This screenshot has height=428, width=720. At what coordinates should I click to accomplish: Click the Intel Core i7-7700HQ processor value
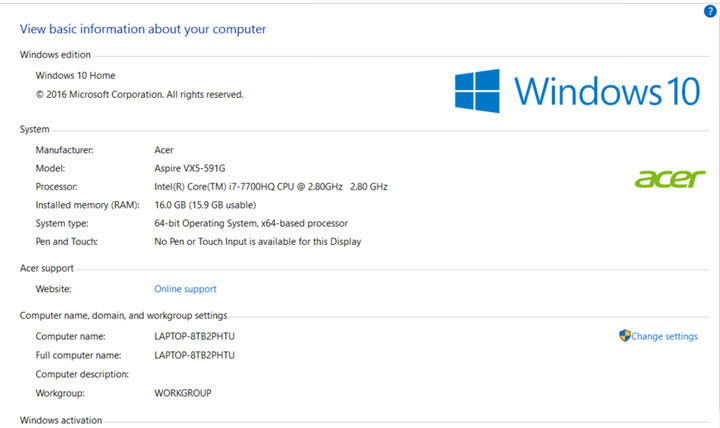point(270,186)
